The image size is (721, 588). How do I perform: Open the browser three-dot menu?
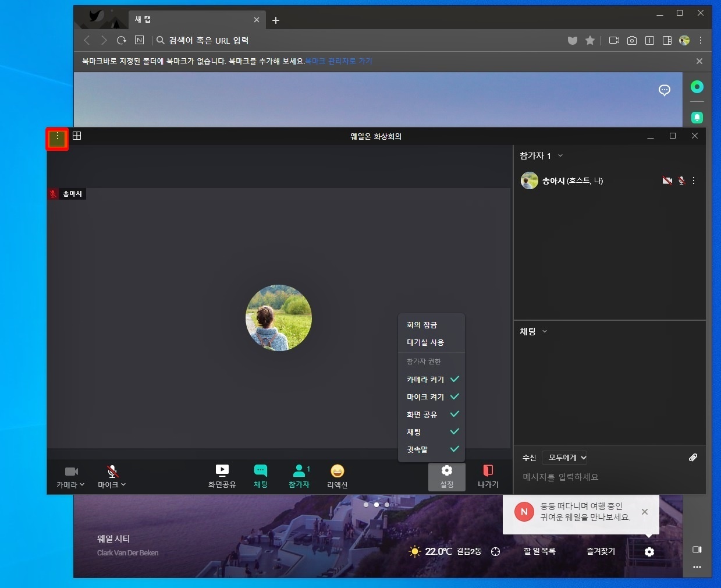(701, 40)
